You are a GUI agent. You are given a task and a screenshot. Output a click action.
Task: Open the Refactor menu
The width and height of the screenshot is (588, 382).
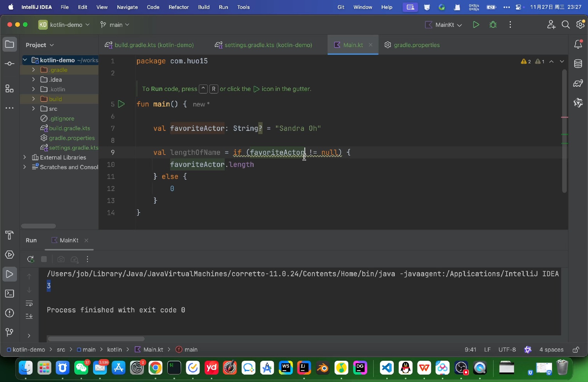[179, 7]
